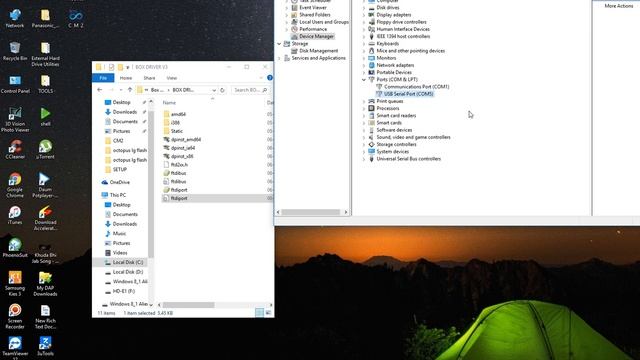The image size is (640, 360).
Task: Open the SETUP quick access folder
Action: click(120, 169)
